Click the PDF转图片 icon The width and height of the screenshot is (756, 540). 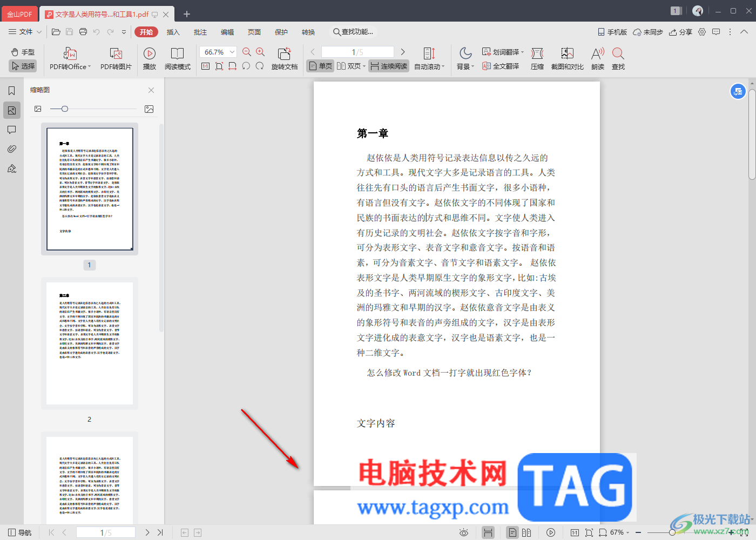116,54
